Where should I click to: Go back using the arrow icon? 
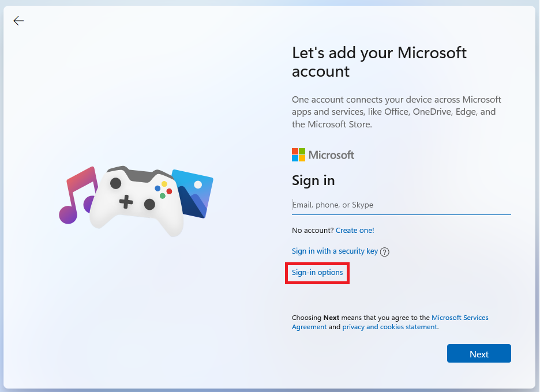pyautogui.click(x=18, y=21)
